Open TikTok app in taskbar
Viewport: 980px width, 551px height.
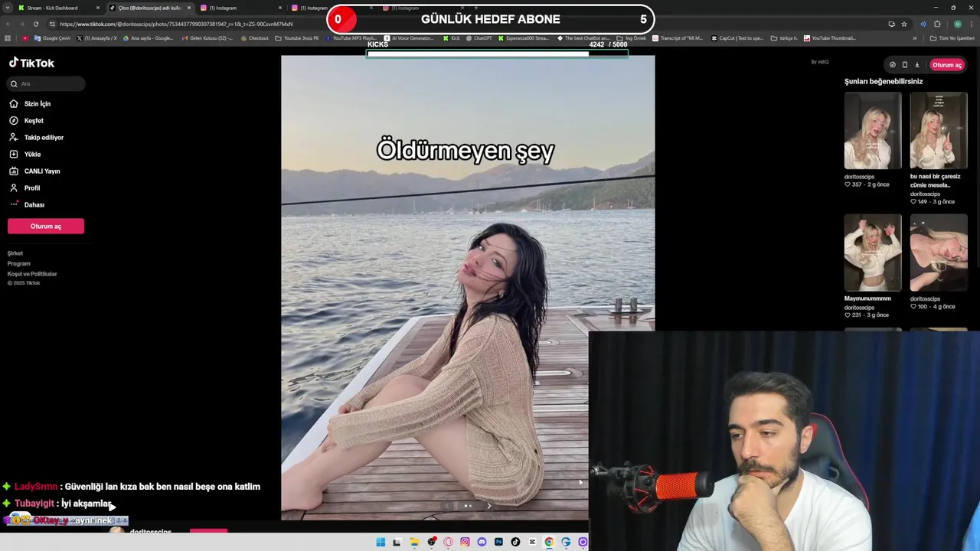tap(515, 542)
